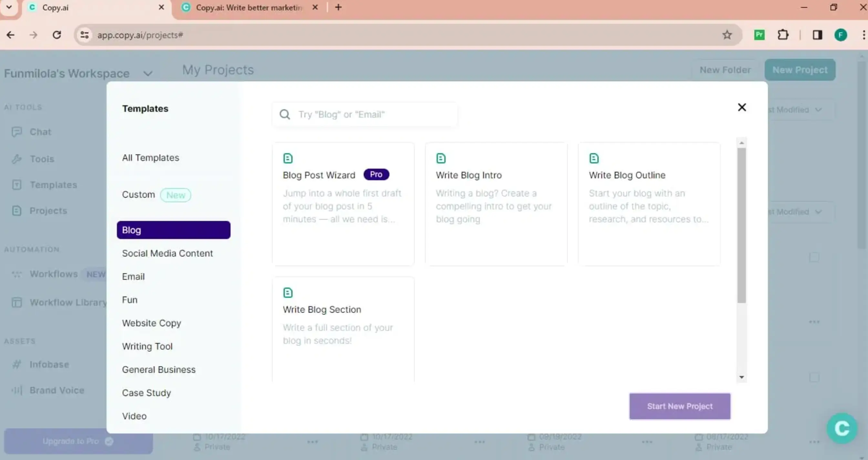This screenshot has height=460, width=868.
Task: Click the address bar URL
Action: click(x=140, y=35)
